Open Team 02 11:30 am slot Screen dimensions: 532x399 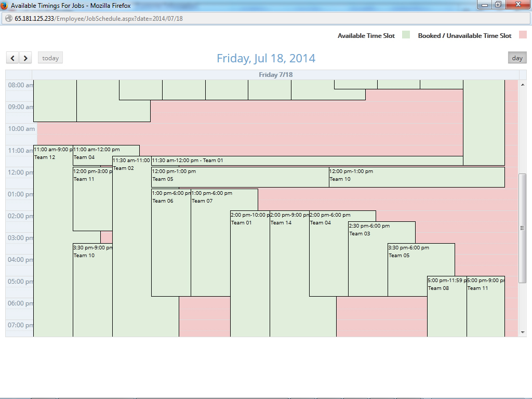click(x=131, y=246)
